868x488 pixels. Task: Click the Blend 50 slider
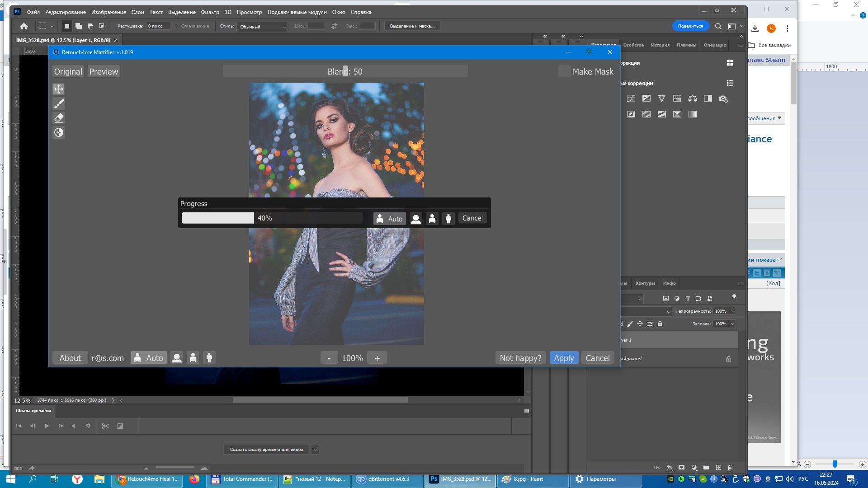coord(345,71)
